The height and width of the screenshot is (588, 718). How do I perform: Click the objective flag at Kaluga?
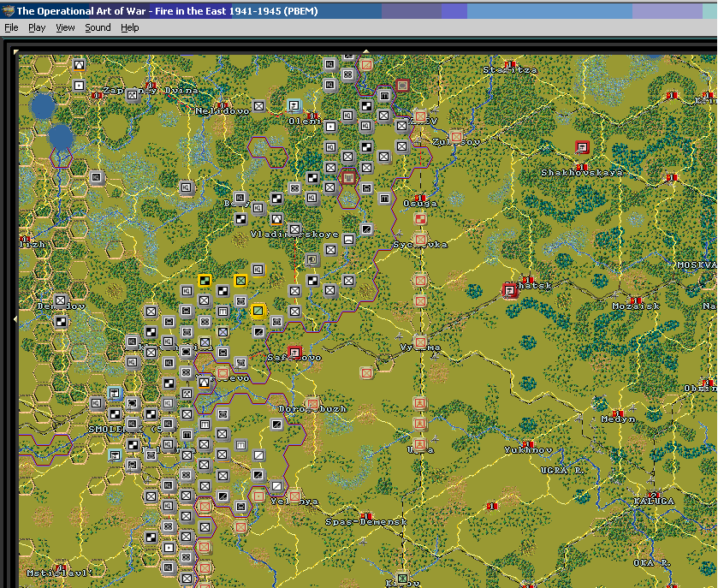pos(654,496)
